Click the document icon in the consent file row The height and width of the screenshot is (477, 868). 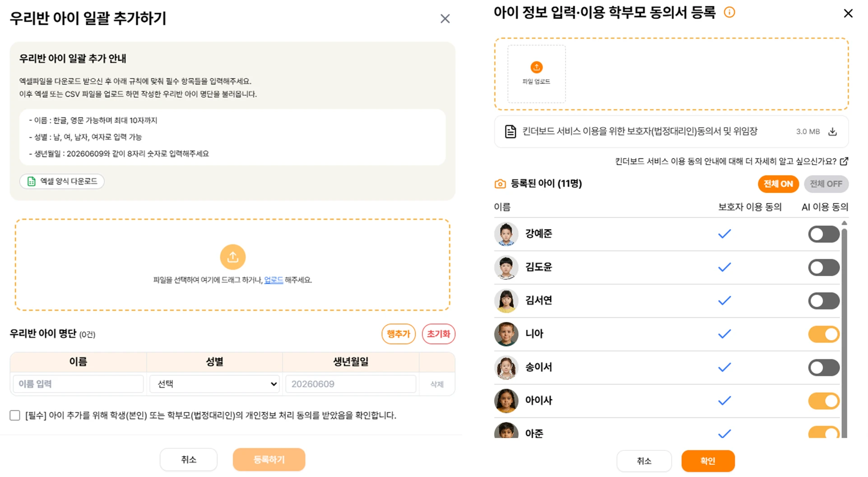tap(510, 132)
